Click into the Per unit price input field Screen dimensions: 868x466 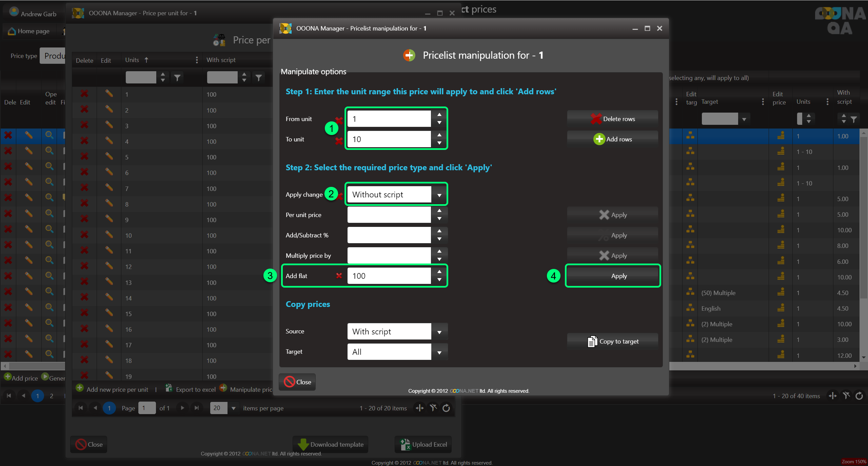click(389, 215)
